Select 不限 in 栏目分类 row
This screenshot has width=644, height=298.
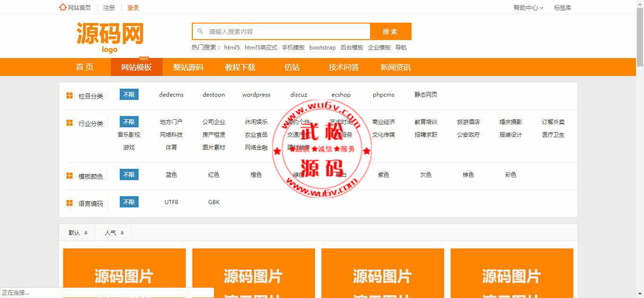point(129,95)
